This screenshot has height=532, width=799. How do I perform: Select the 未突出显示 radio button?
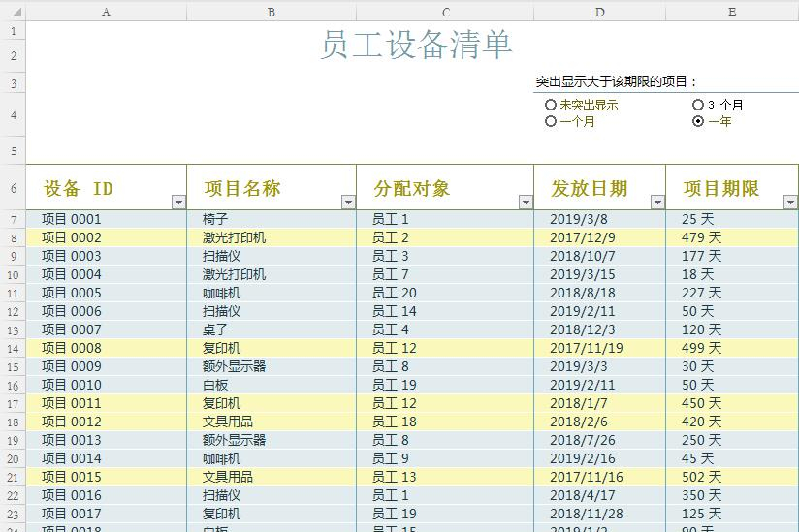click(x=551, y=105)
